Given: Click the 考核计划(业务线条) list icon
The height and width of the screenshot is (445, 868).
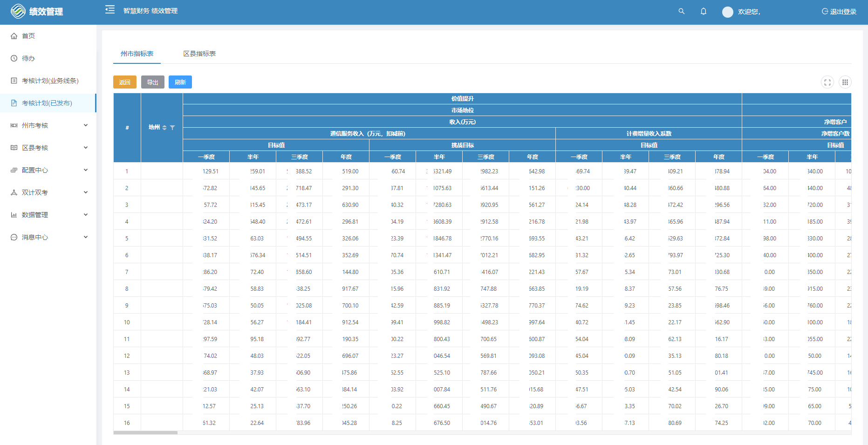Looking at the screenshot, I should point(14,81).
